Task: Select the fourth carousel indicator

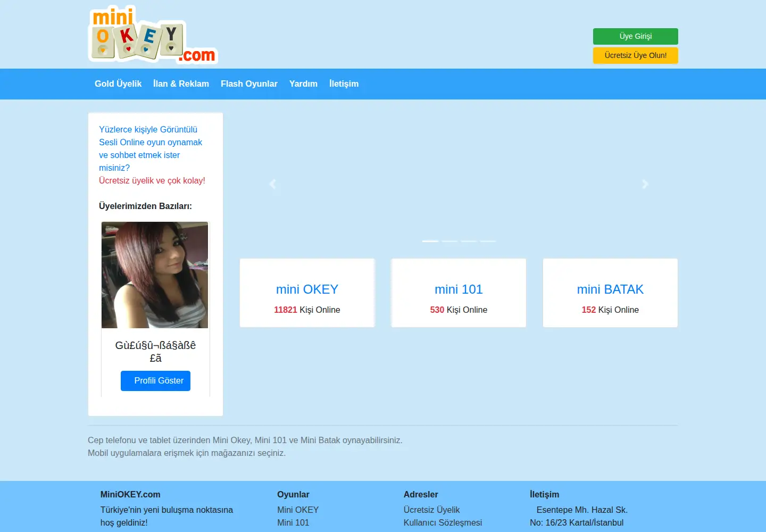Action: [488, 241]
